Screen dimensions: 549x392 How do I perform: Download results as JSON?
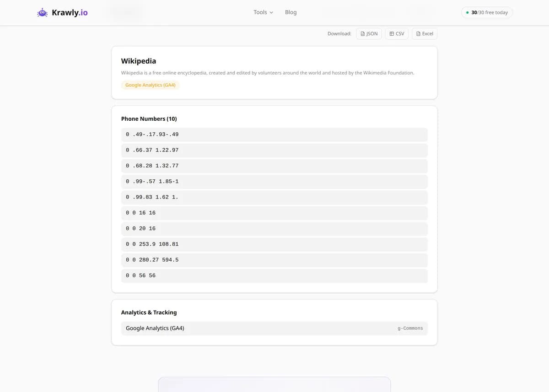click(x=369, y=34)
